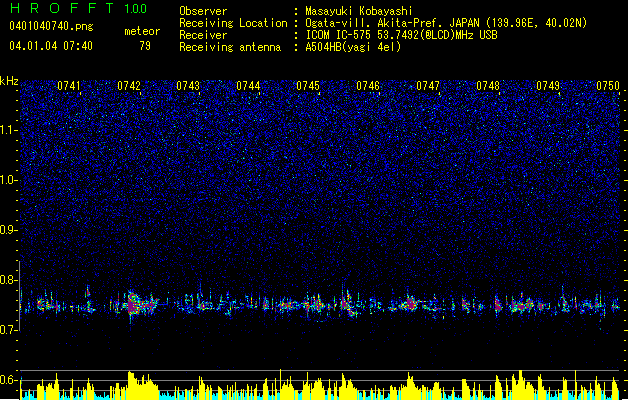Click the 0742 time marker
Screen dimensions: 629x400
click(x=129, y=86)
